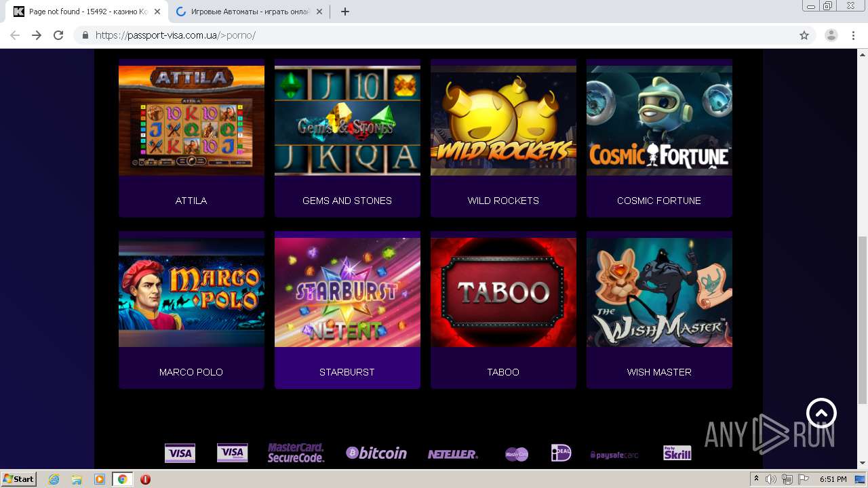This screenshot has height=488, width=868.
Task: Open the Windows Start menu
Action: tap(18, 479)
